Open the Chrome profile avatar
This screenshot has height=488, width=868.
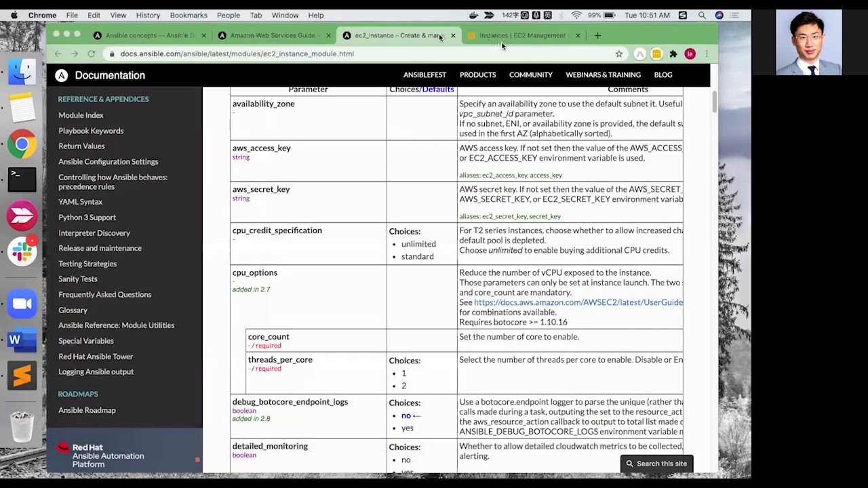(x=690, y=54)
